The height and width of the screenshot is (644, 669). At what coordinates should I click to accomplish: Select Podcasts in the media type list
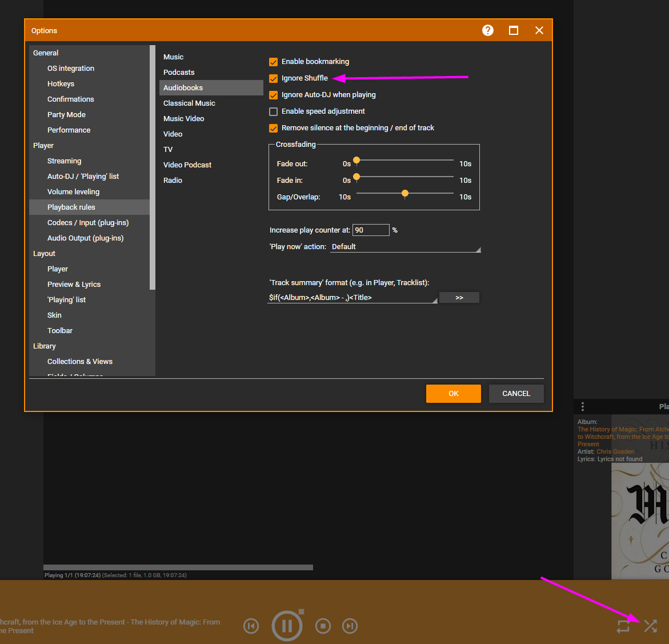point(179,73)
